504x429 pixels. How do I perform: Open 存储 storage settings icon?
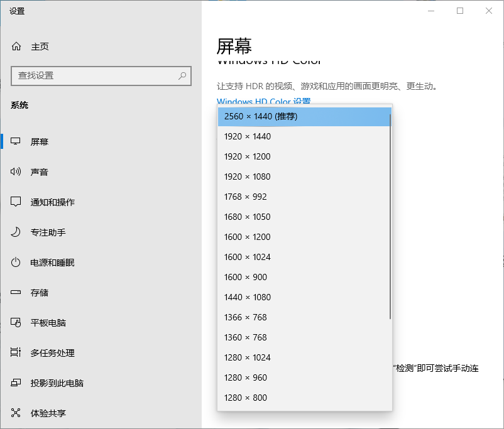click(x=16, y=292)
